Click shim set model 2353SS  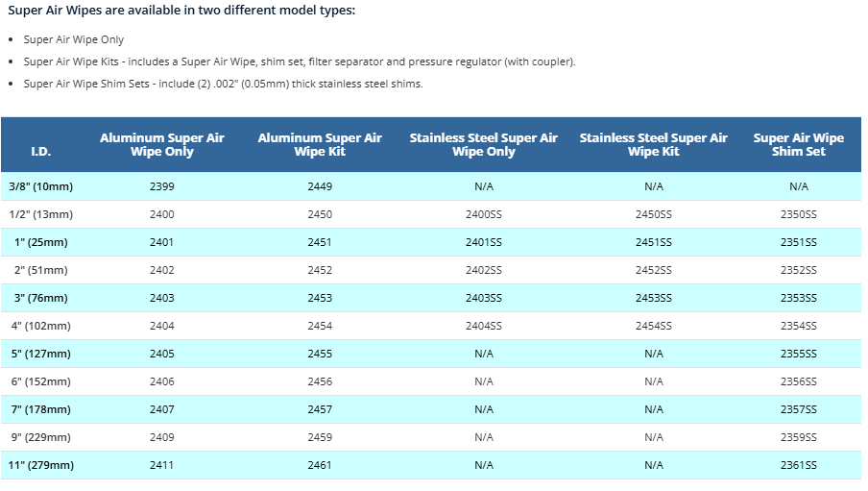coord(798,298)
